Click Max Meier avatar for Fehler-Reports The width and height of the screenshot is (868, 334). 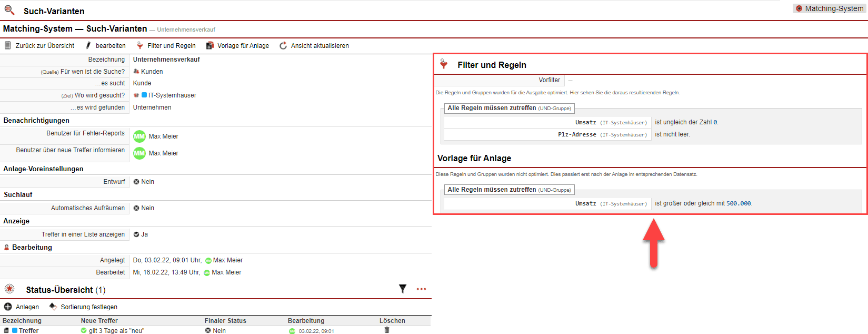click(139, 136)
